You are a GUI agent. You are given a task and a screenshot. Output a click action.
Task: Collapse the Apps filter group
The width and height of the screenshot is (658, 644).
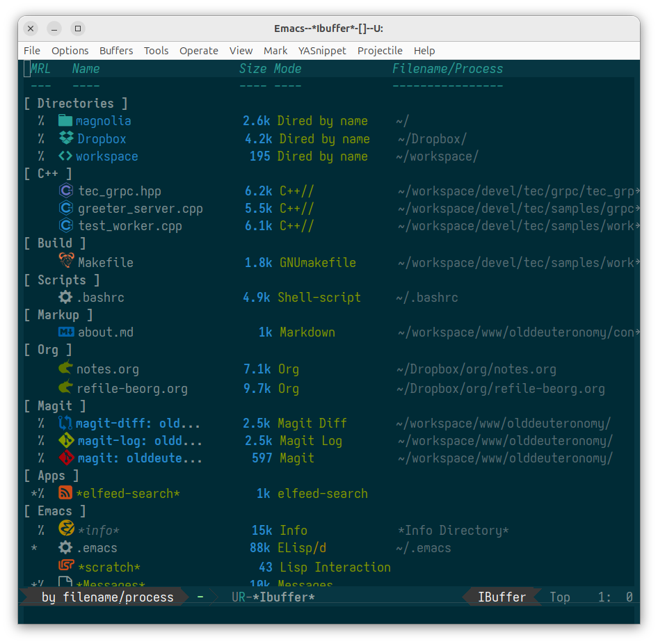51,475
